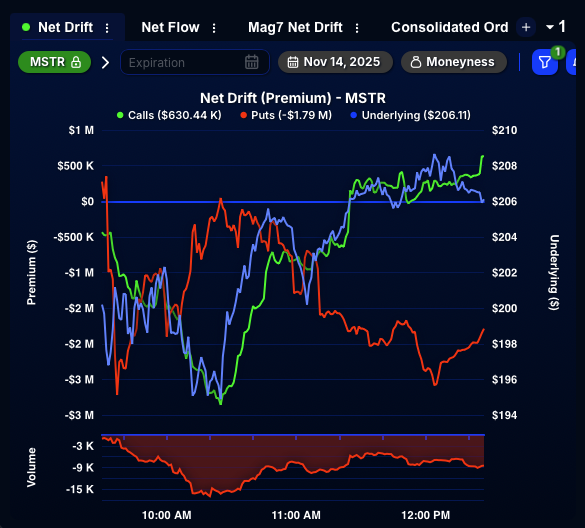The height and width of the screenshot is (528, 585).
Task: Open the filter funnel button
Action: point(544,62)
